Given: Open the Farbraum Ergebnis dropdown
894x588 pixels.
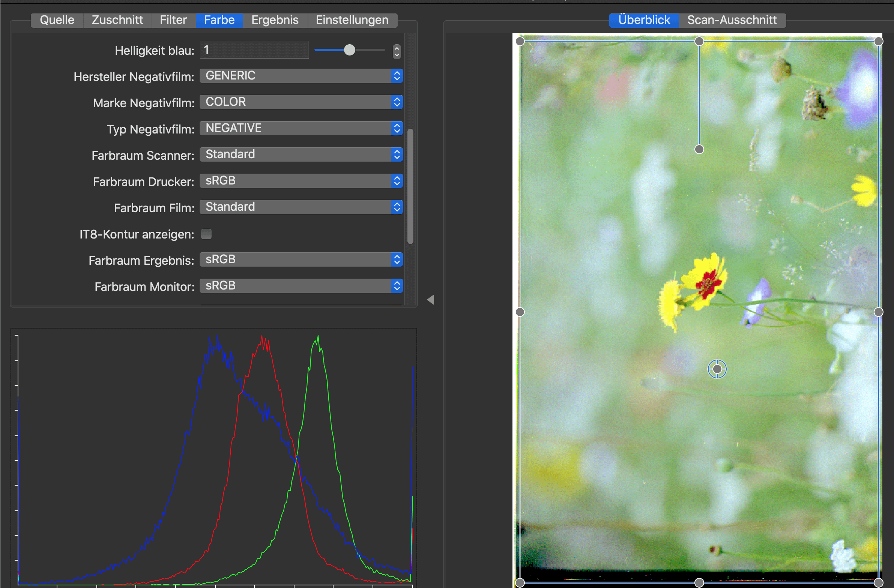Looking at the screenshot, I should (301, 260).
